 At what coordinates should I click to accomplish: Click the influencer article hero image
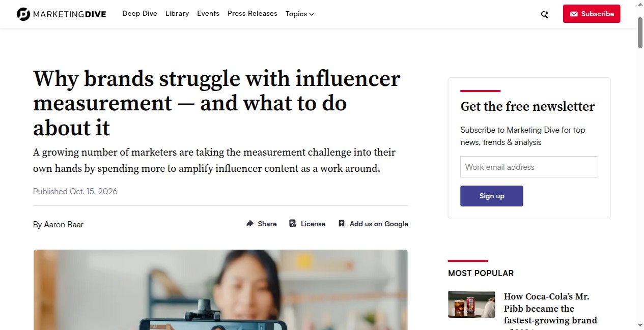tap(220, 290)
